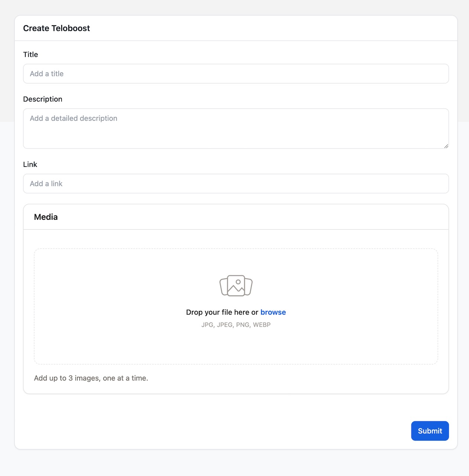Click the Link field label
469x476 pixels.
tap(30, 164)
